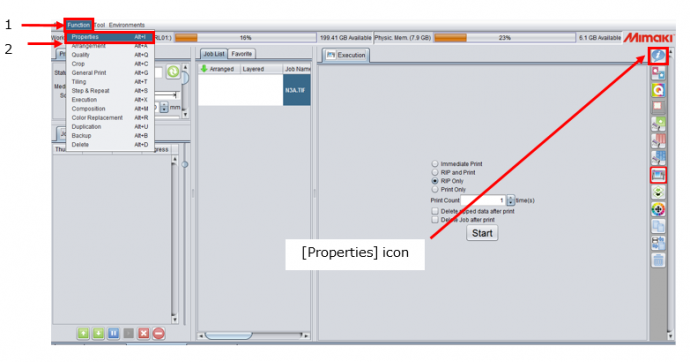Switch to the Favorite tab
Viewport: 690px width, 362px height.
[x=242, y=54]
